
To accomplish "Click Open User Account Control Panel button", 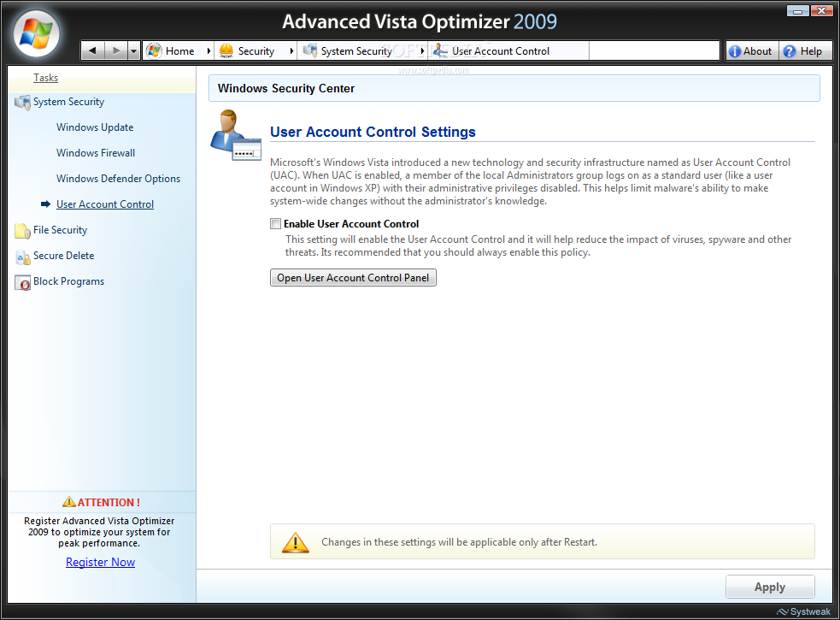I will coord(353,278).
